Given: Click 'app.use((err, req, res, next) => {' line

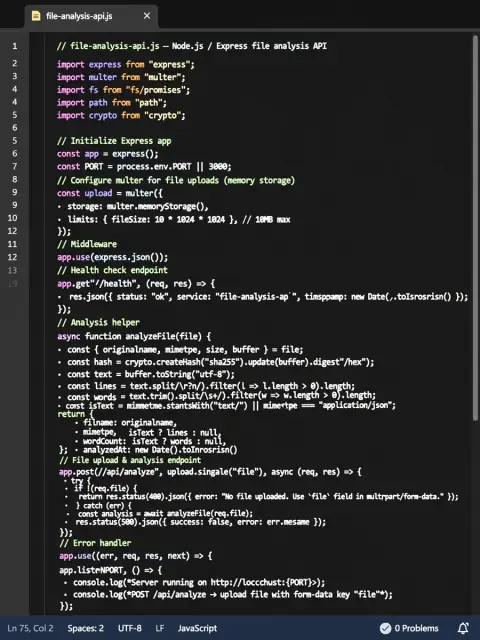Looking at the screenshot, I should tap(136, 556).
